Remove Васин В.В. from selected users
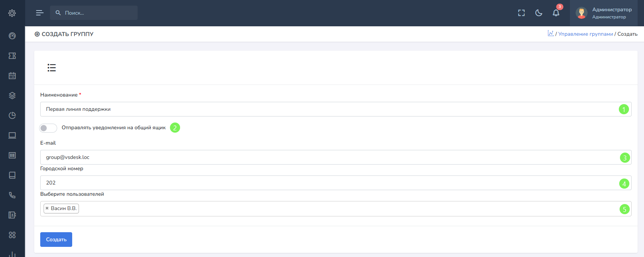Viewport: 644px width, 257px height. [x=47, y=208]
